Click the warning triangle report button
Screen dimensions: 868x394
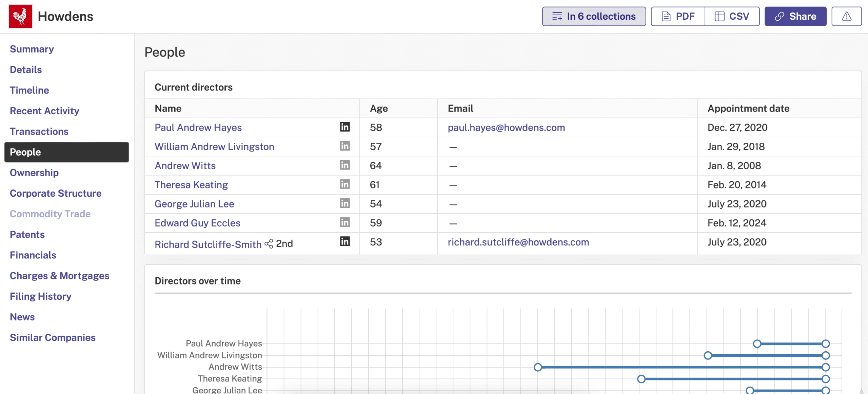click(846, 16)
